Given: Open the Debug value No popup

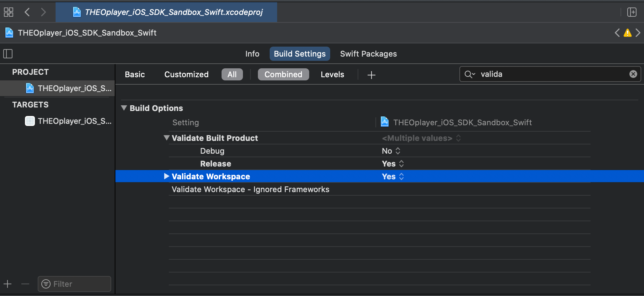Looking at the screenshot, I should 391,151.
